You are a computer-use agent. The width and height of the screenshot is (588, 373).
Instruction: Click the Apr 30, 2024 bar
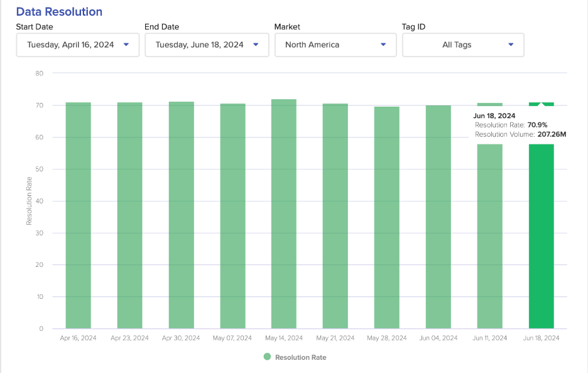[x=181, y=215]
